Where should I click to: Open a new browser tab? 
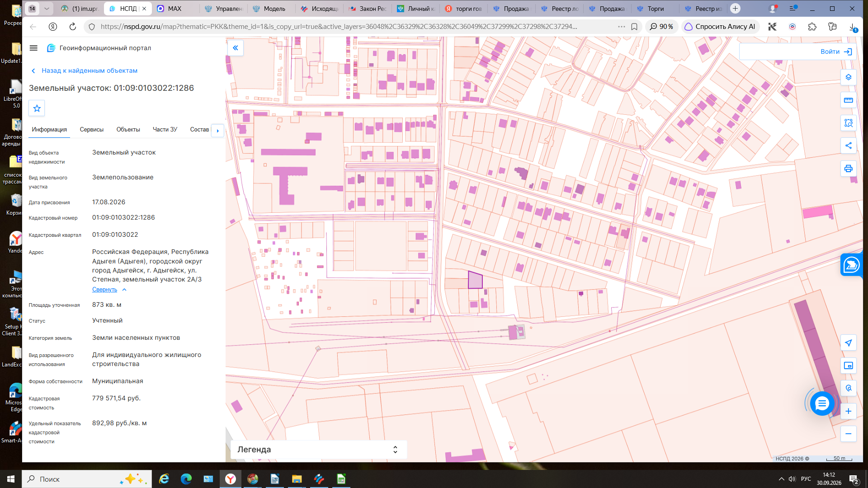[736, 8]
